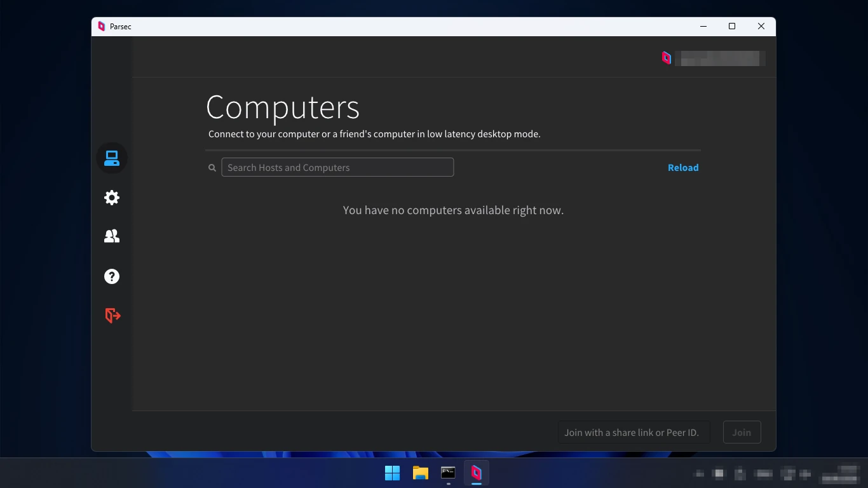The image size is (868, 488).
Task: Reload the computers list
Action: (683, 168)
